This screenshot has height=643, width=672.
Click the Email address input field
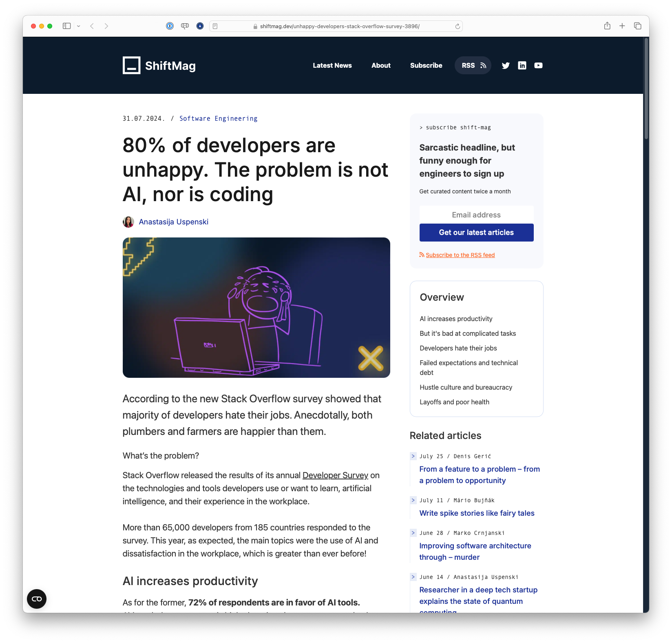click(x=476, y=215)
